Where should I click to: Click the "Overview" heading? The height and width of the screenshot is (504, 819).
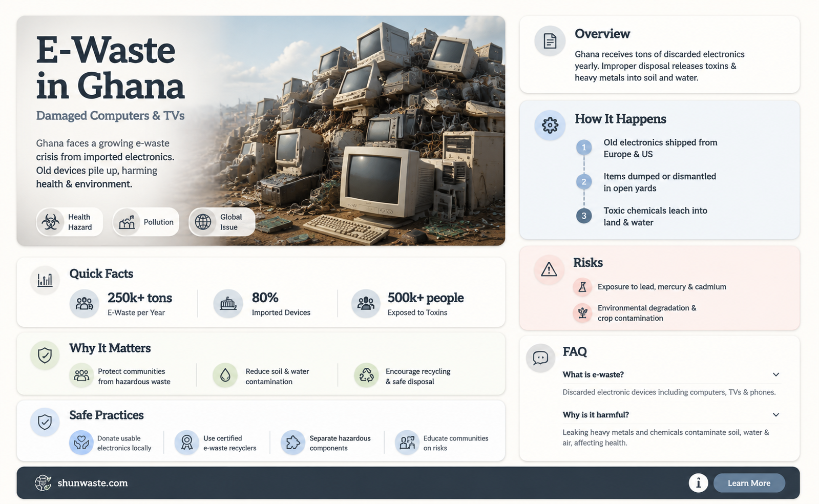(602, 34)
